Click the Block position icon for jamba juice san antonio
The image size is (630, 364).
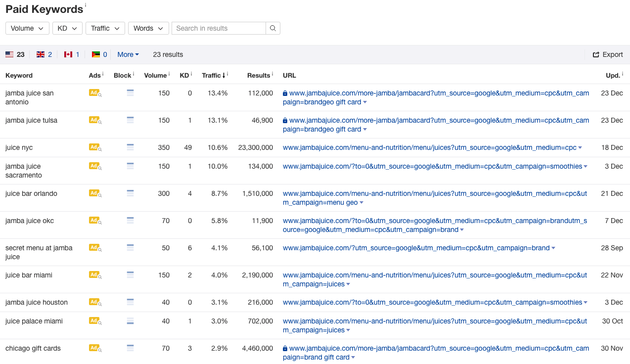(130, 93)
